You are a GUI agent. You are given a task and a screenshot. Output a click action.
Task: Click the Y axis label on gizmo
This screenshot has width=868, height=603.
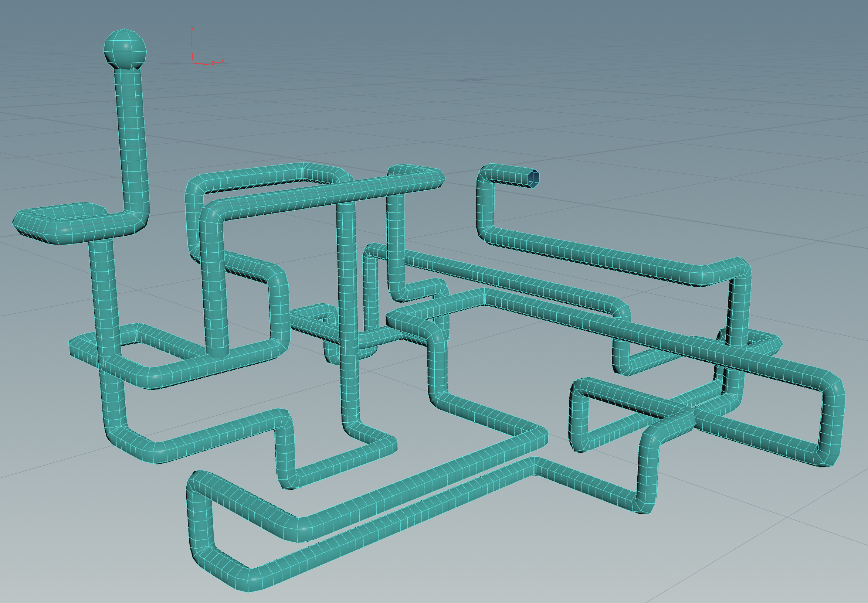point(193,28)
